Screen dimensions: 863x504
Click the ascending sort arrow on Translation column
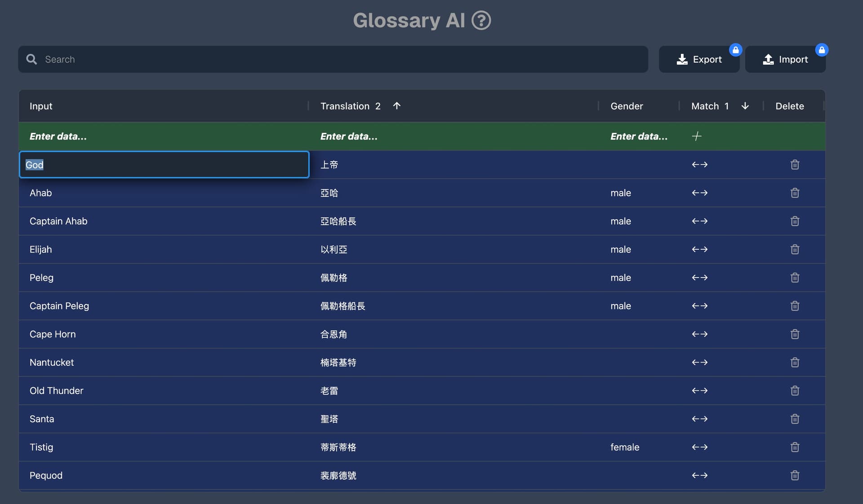tap(396, 106)
